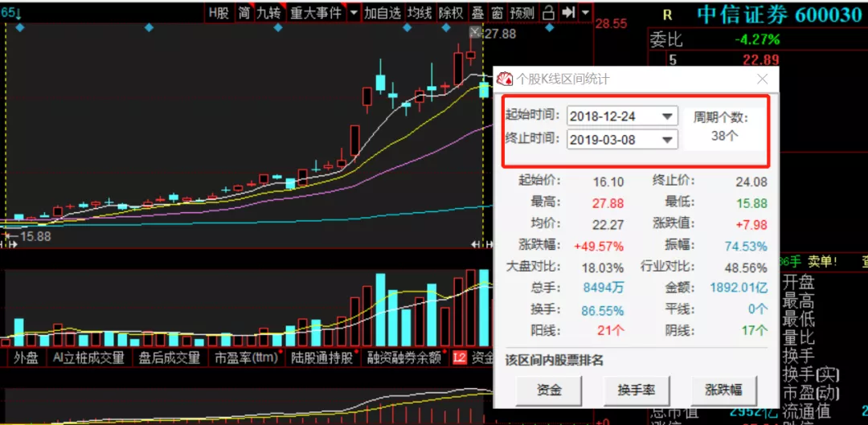This screenshot has height=425, width=868.
Task: Click the +49.57% 涨跌幅 value
Action: pos(599,246)
